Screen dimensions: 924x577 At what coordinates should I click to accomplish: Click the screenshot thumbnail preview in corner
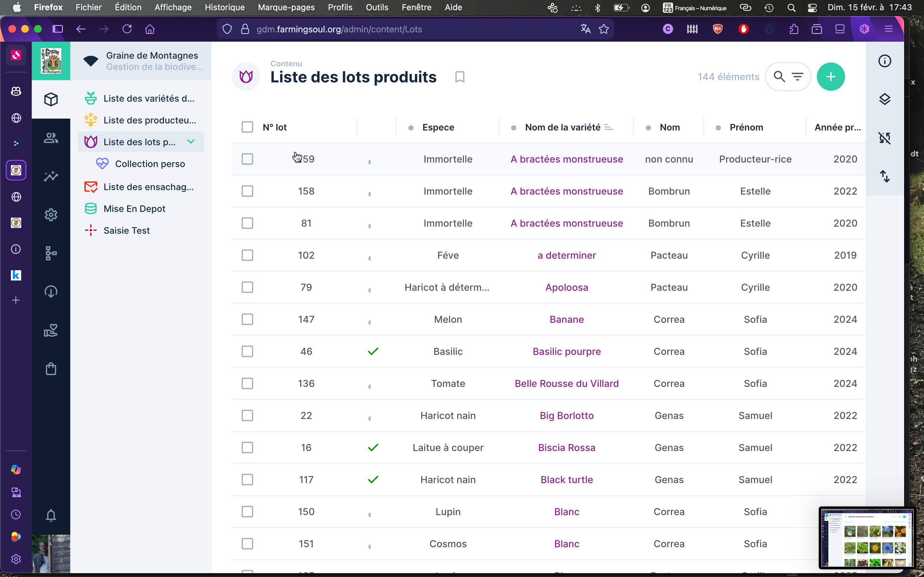(866, 538)
